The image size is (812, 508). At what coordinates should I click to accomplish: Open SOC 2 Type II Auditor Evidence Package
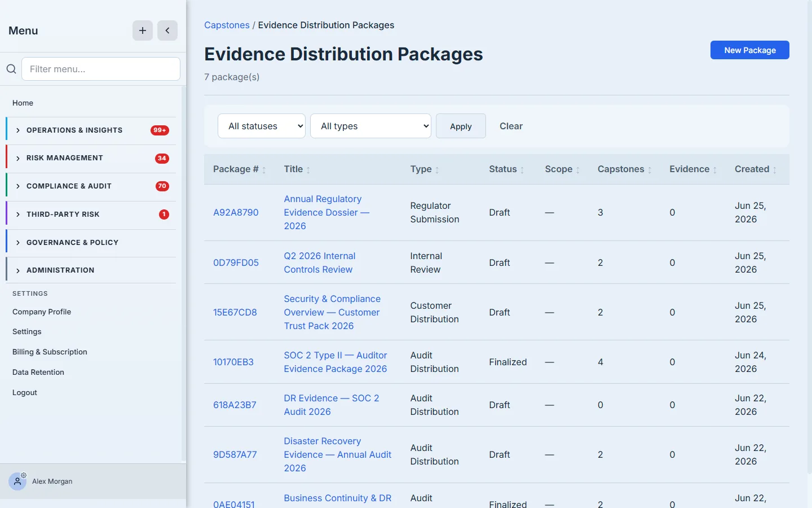click(x=336, y=362)
